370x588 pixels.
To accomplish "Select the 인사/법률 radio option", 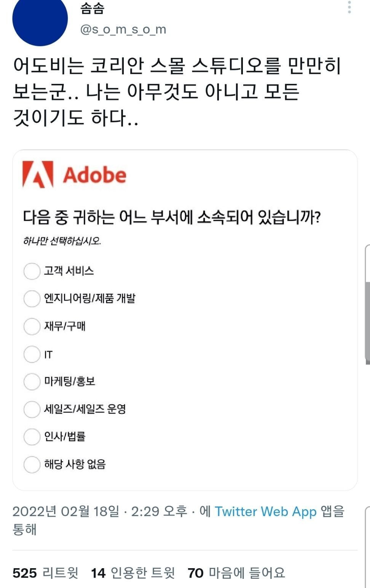I will (32, 437).
